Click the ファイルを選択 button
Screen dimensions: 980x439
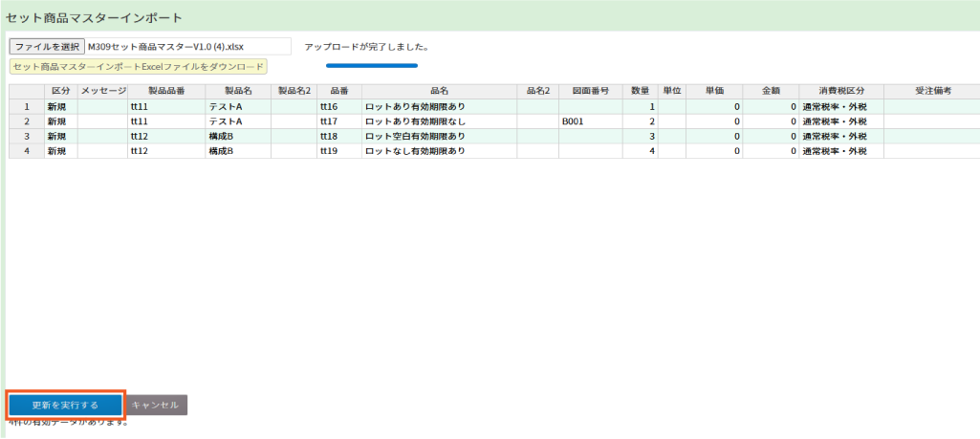47,46
